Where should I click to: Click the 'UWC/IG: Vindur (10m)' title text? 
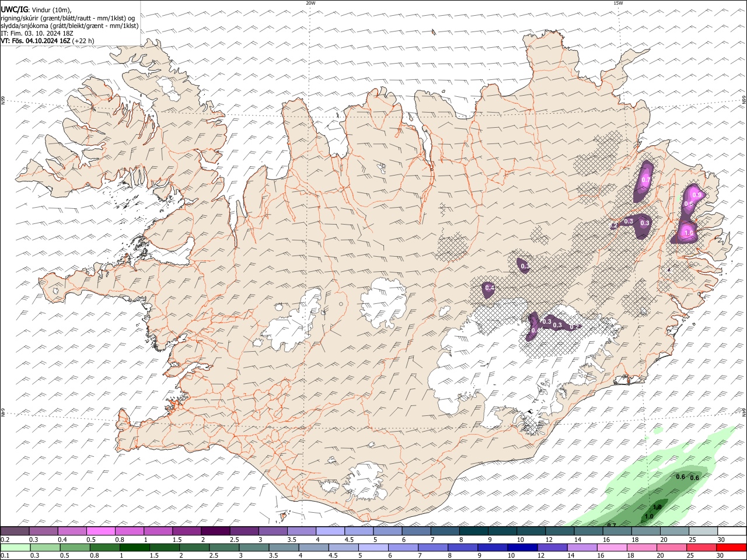tap(36, 10)
